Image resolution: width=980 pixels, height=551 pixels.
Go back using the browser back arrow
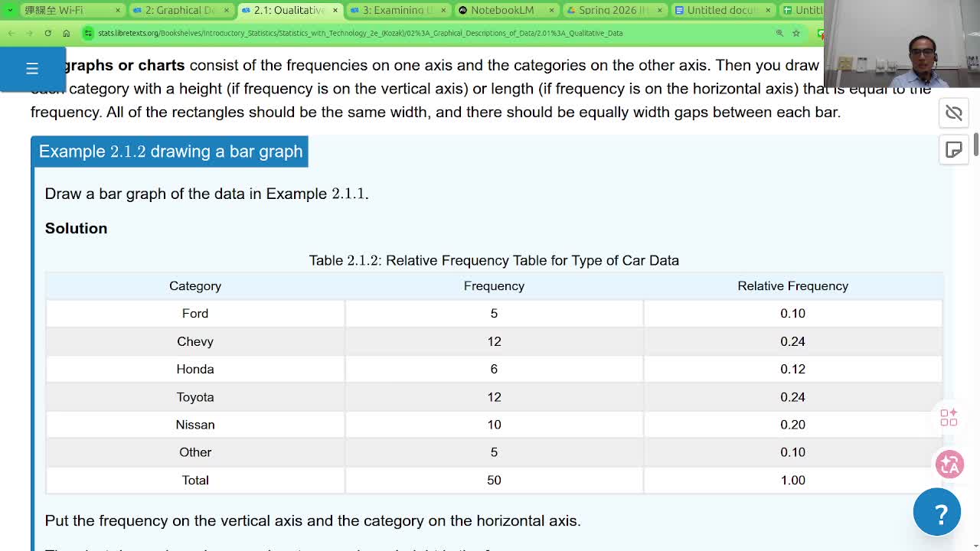(x=11, y=33)
